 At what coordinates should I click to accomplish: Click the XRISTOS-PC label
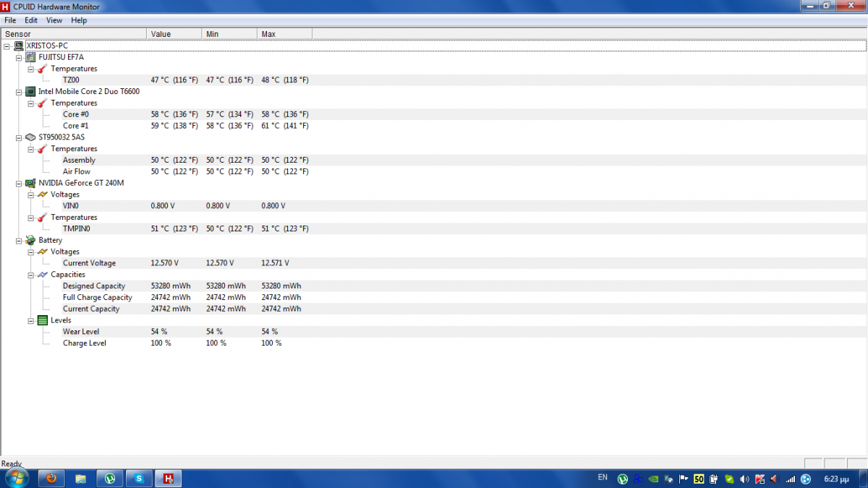coord(47,46)
